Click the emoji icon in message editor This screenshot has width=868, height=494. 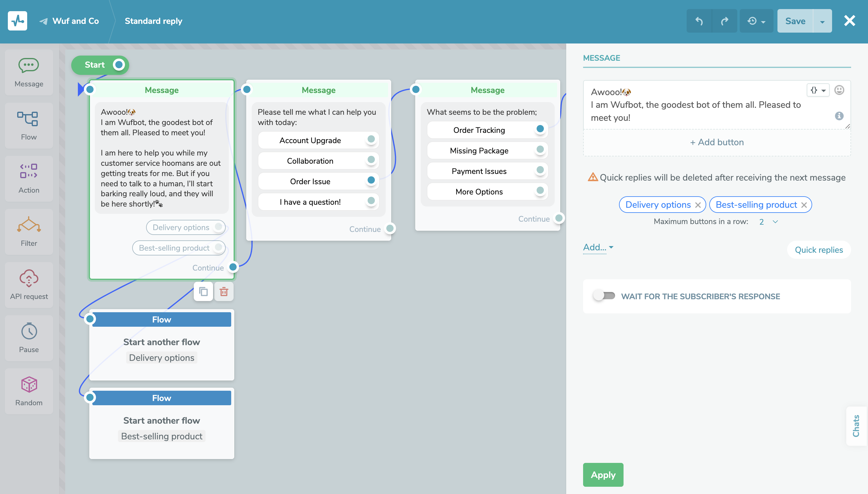[x=839, y=91]
